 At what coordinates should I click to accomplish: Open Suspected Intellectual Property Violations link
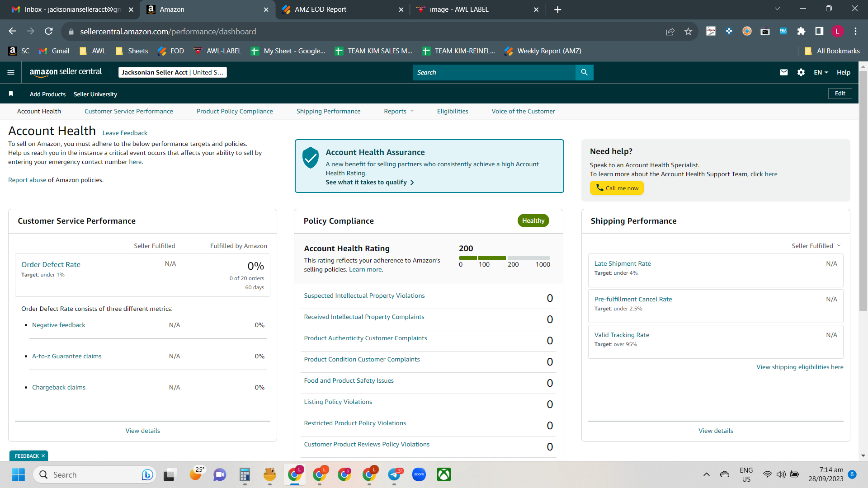(x=364, y=296)
